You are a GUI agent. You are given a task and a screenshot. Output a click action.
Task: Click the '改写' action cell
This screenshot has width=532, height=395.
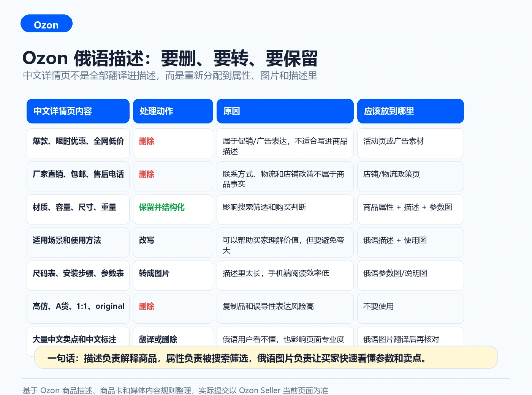[x=173, y=242]
